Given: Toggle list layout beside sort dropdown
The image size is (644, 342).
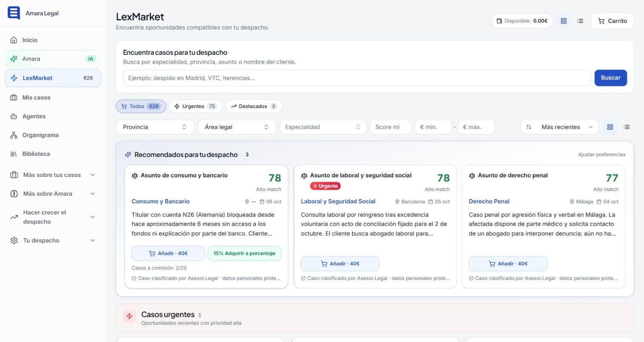Looking at the screenshot, I should (x=627, y=127).
